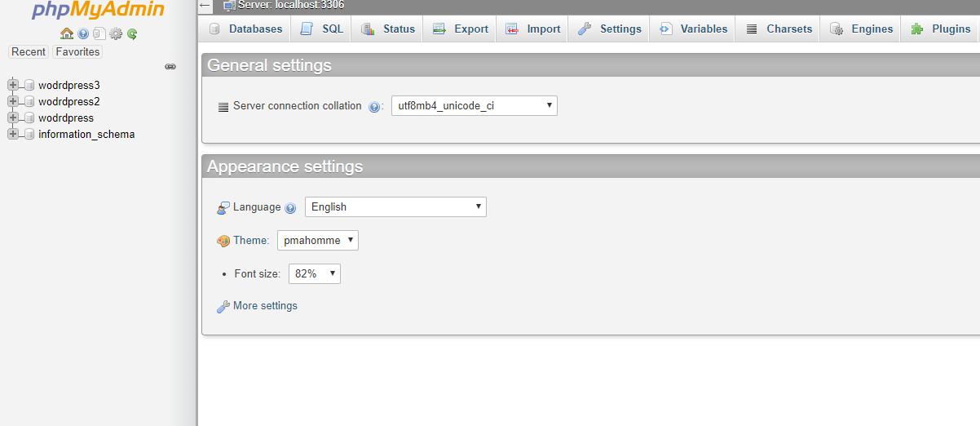Open navigation panel settings gear icon

pos(116,33)
